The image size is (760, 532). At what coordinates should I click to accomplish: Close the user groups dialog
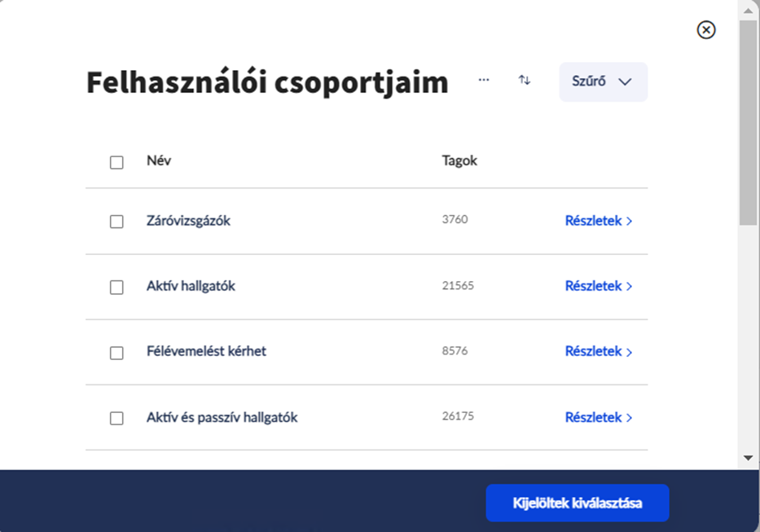tap(706, 30)
